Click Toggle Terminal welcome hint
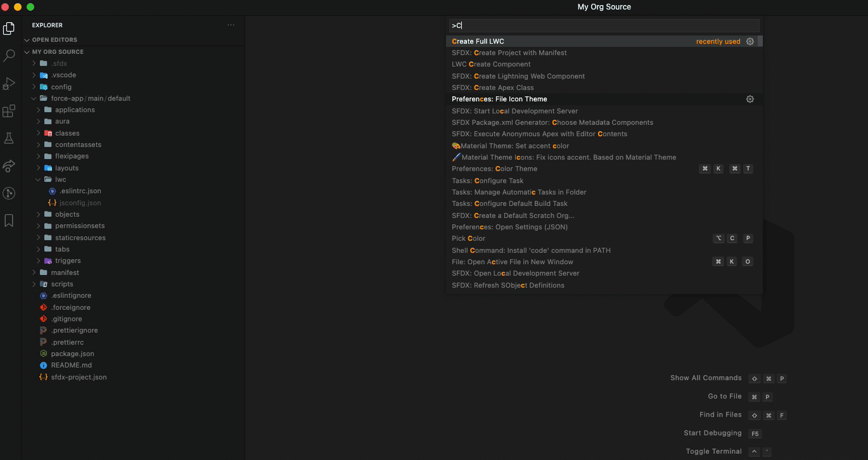This screenshot has height=460, width=868. pos(713,451)
